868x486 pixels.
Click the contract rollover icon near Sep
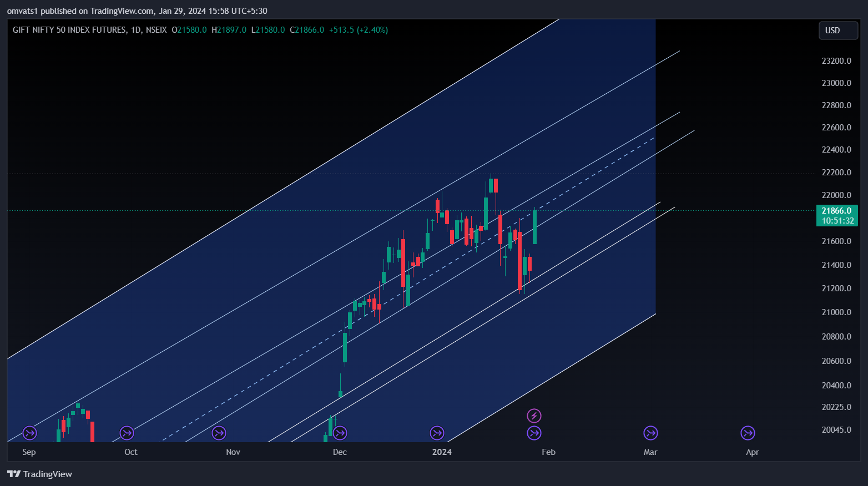[29, 433]
